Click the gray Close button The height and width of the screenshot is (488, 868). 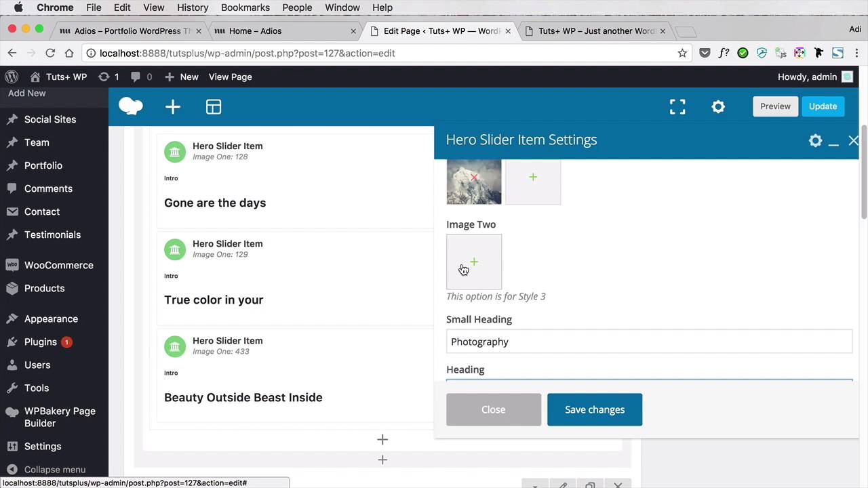(494, 409)
